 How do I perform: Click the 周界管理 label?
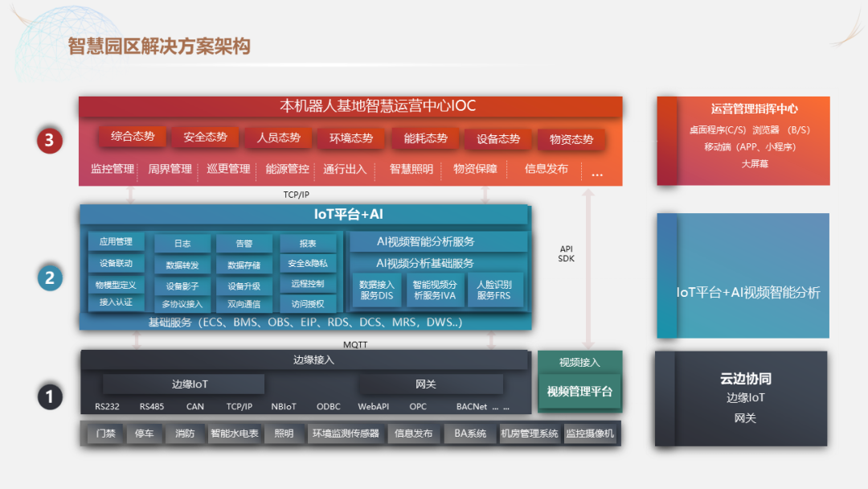(x=170, y=169)
